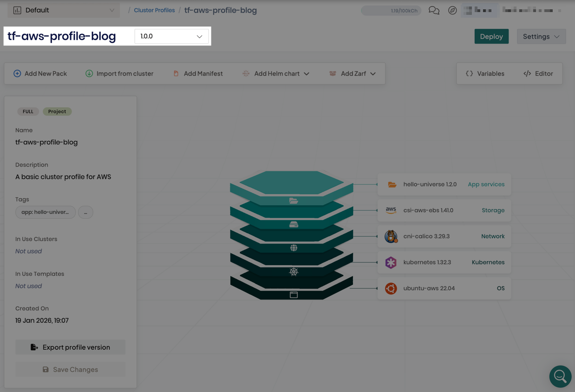
Task: Click the chat bubbles icon in header
Action: click(434, 10)
